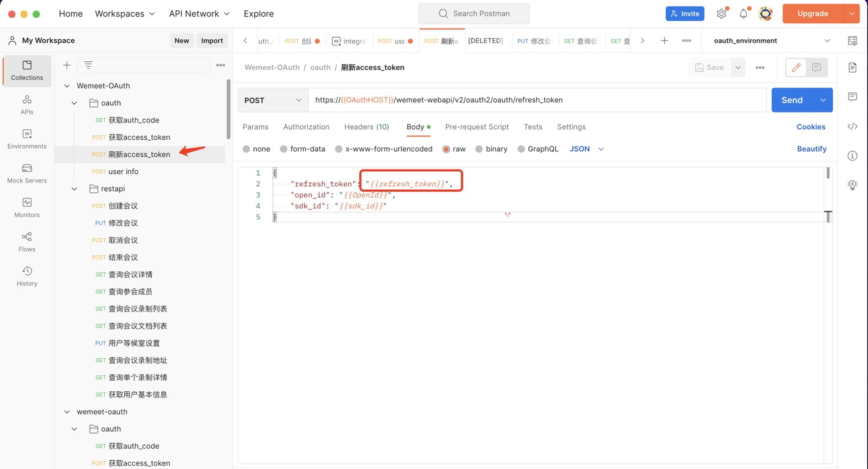Image resolution: width=868 pixels, height=469 pixels.
Task: Open a new request tab
Action: coord(664,40)
